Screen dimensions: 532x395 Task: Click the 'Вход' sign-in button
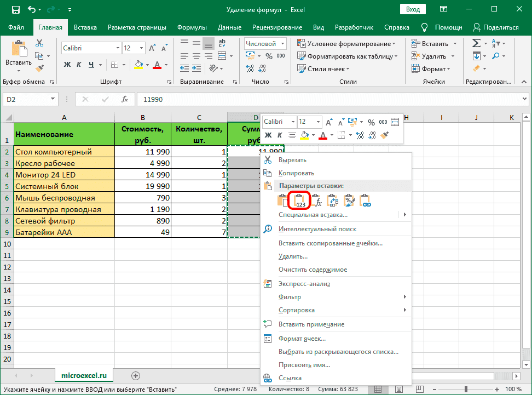point(413,9)
